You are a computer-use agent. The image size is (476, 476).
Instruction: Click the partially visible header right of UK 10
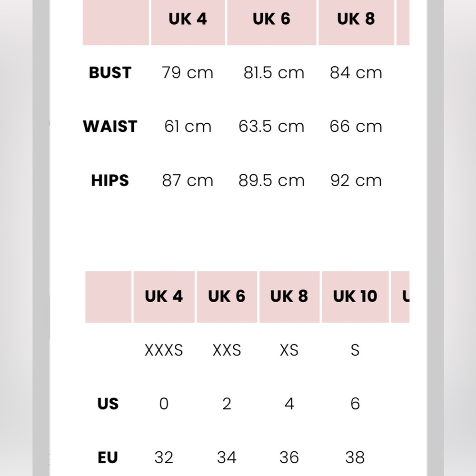pos(400,297)
